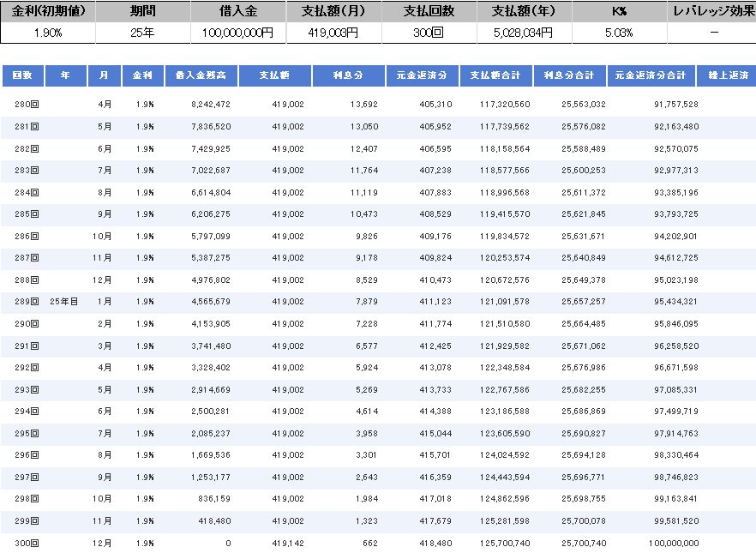Click the 金利(初期値) summary header
The height and width of the screenshot is (553, 756).
point(46,12)
